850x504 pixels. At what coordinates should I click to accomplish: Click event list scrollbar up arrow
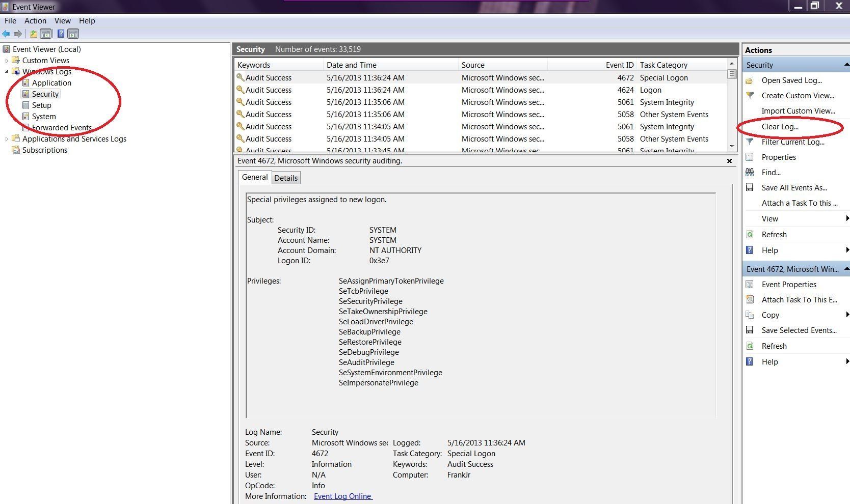tap(732, 64)
